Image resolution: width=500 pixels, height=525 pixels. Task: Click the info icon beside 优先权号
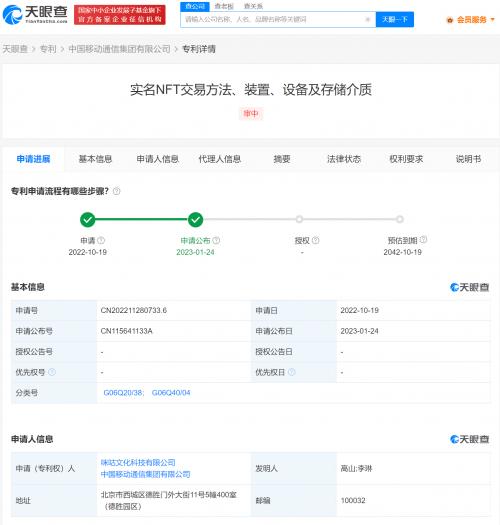pos(52,372)
